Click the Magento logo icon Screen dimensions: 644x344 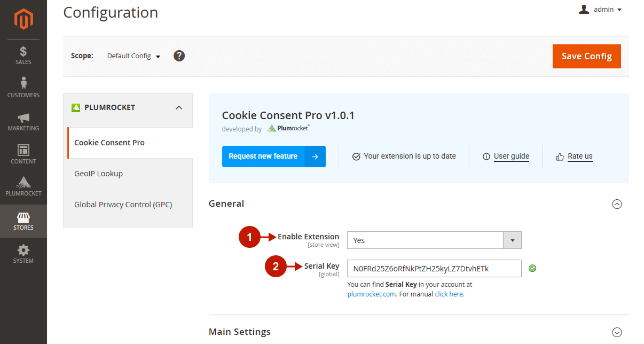point(23,19)
